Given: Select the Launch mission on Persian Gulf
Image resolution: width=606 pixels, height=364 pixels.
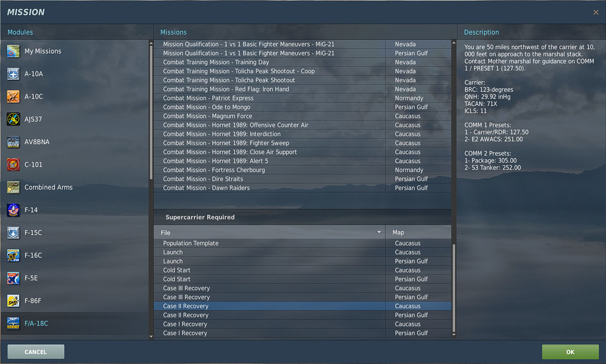Looking at the screenshot, I should (302, 261).
